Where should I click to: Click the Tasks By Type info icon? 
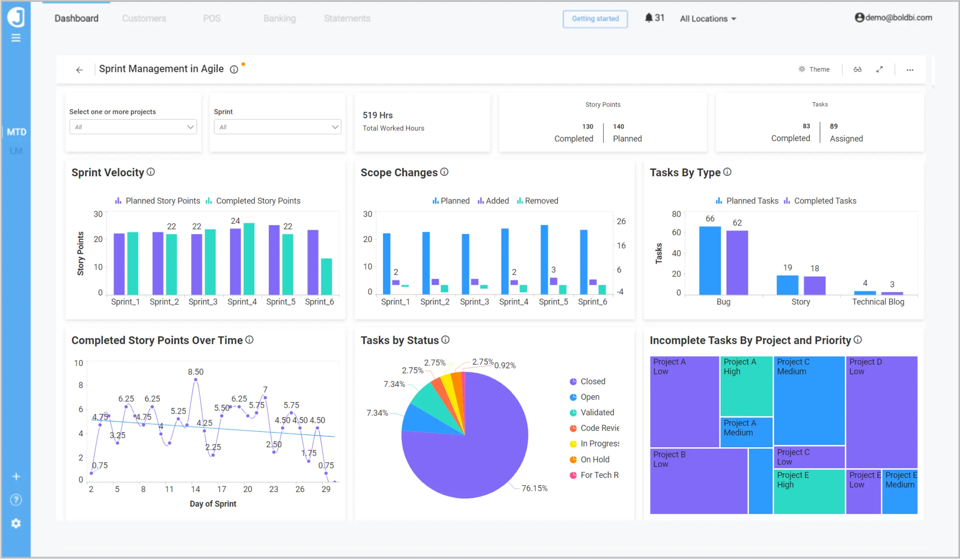[728, 172]
